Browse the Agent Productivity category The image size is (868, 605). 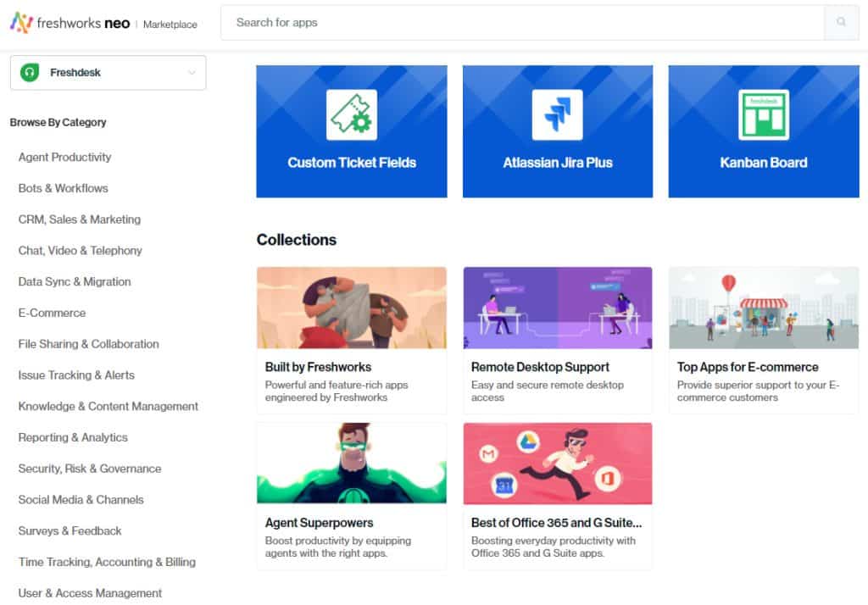64,157
